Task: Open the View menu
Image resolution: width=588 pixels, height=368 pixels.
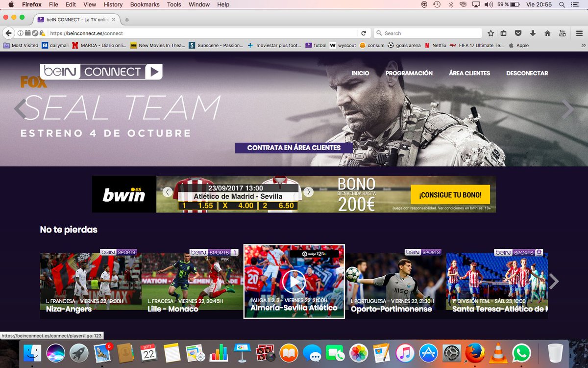Action: 90,4
